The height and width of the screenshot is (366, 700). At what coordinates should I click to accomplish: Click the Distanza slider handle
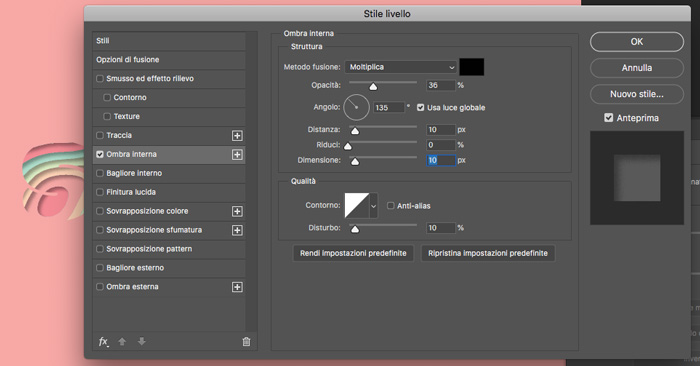click(x=355, y=131)
